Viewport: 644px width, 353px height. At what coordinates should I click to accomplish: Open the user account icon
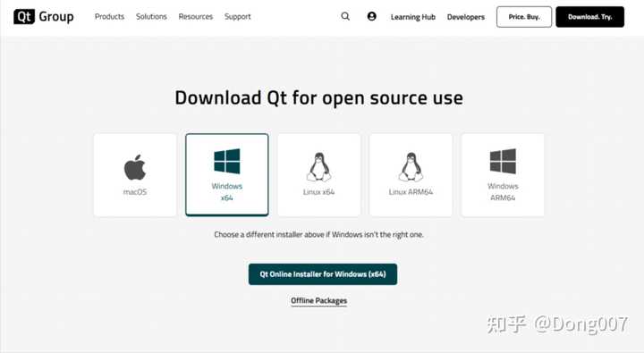[x=372, y=16]
